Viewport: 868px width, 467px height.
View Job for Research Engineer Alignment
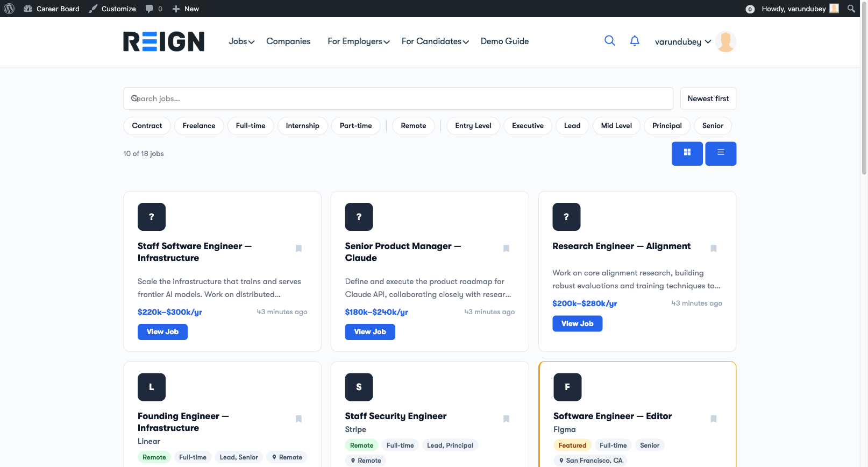(578, 323)
